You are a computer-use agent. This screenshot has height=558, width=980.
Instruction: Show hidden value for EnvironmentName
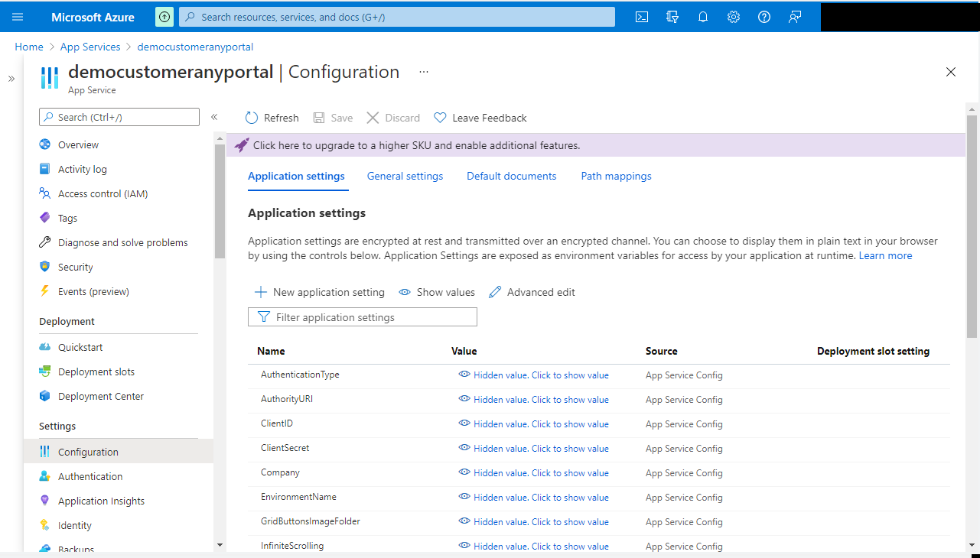click(x=533, y=498)
